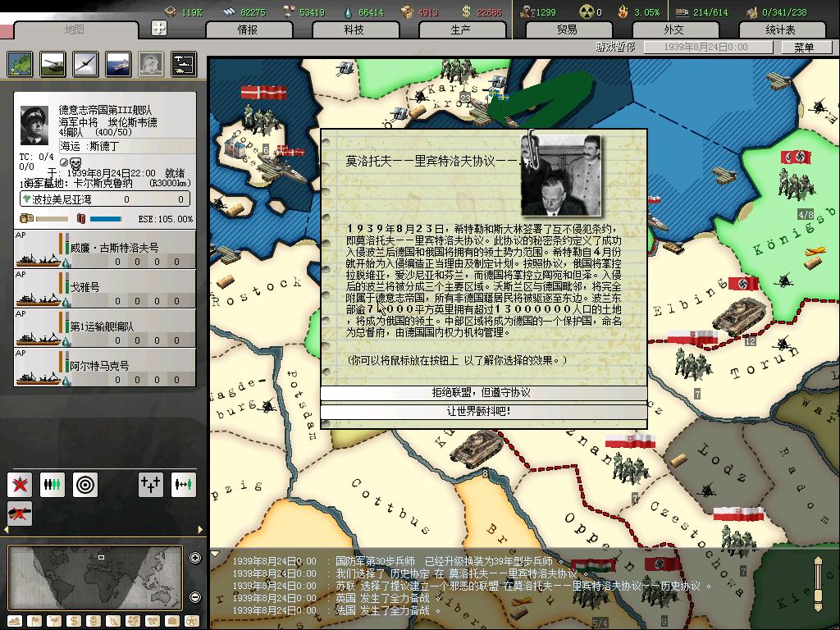840x630 pixels.
Task: Toggle the crossed-out star icon
Action: 20,484
